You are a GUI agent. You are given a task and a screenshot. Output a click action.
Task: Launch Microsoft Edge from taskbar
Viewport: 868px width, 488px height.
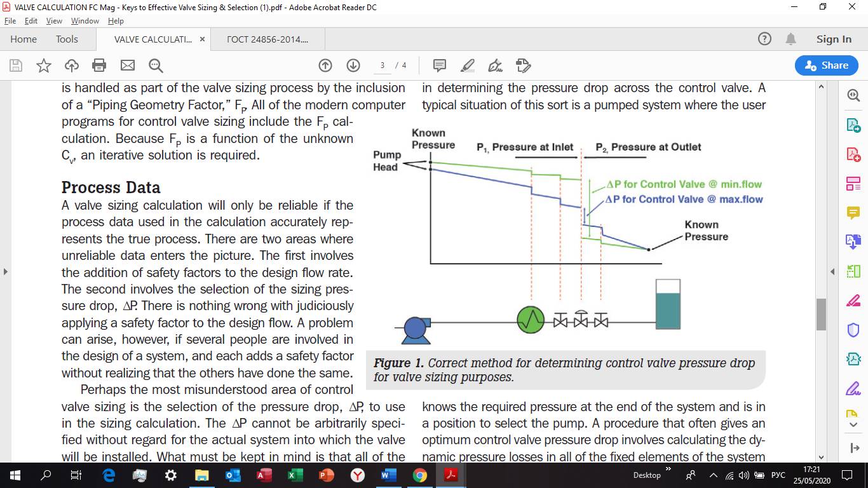pos(109,475)
